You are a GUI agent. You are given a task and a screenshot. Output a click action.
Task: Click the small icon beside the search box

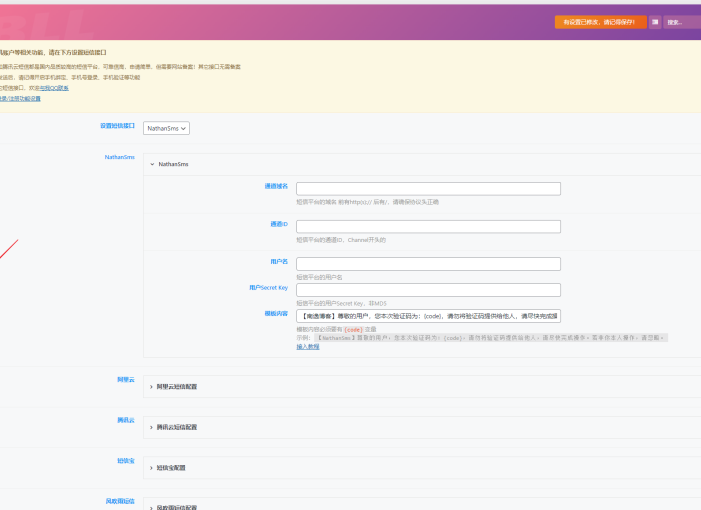(655, 21)
